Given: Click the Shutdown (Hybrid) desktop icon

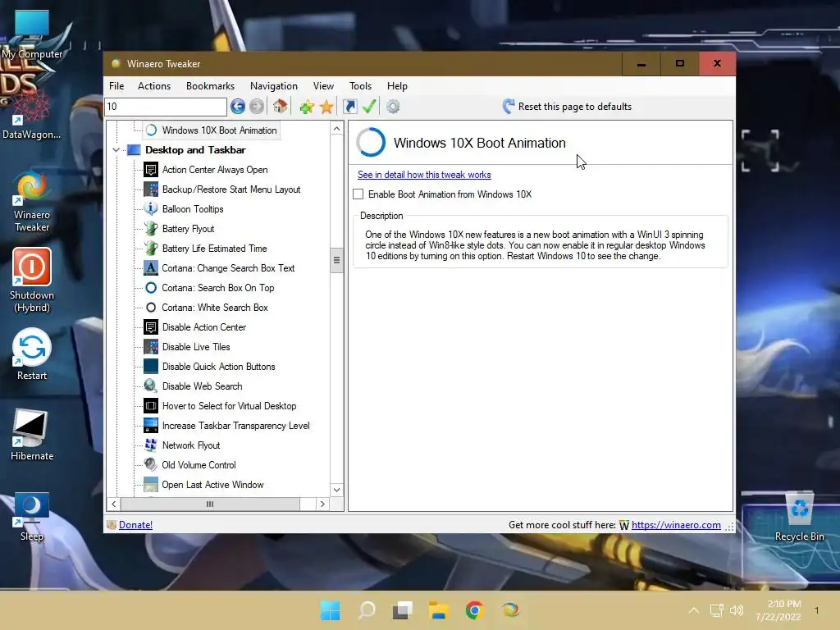Looking at the screenshot, I should pos(32,281).
